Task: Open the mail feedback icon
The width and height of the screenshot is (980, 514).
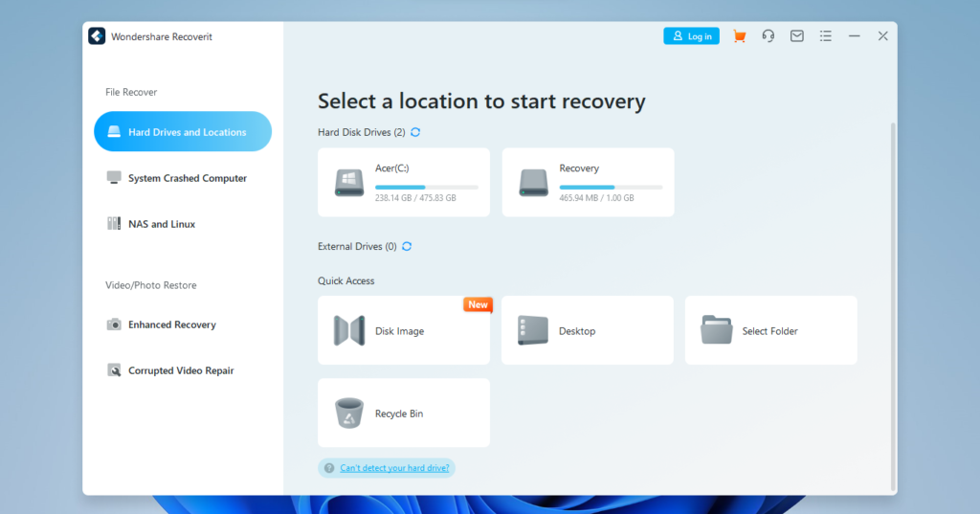Action: (x=797, y=36)
